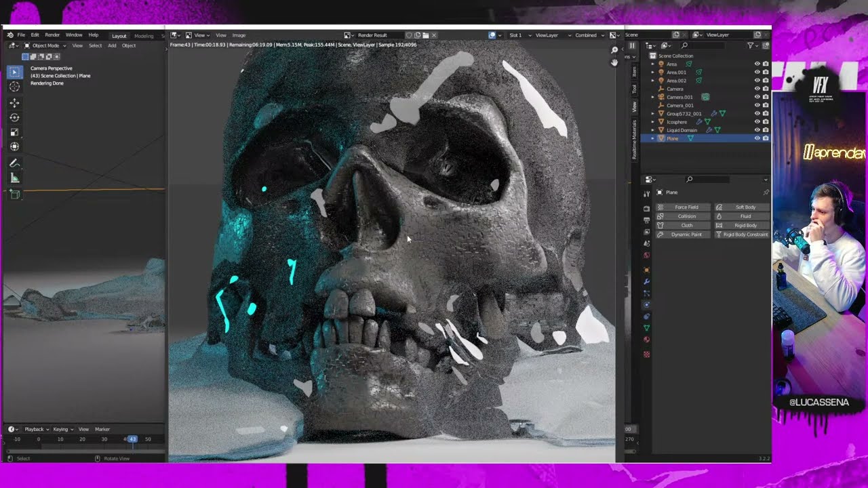Toggle viewport visibility of Icosphere

pyautogui.click(x=757, y=122)
